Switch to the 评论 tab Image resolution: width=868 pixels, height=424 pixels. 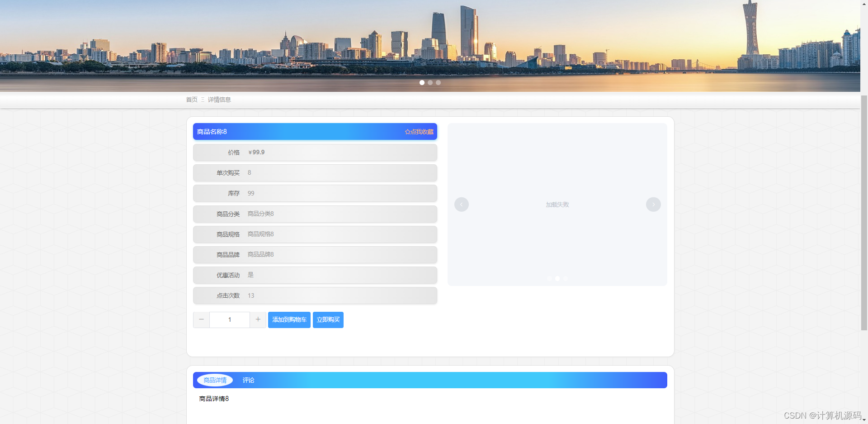click(248, 380)
